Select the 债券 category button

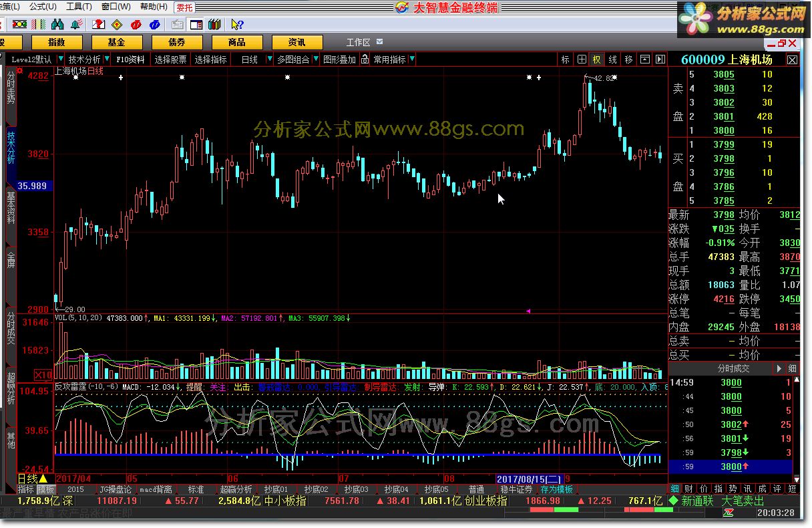pos(177,42)
